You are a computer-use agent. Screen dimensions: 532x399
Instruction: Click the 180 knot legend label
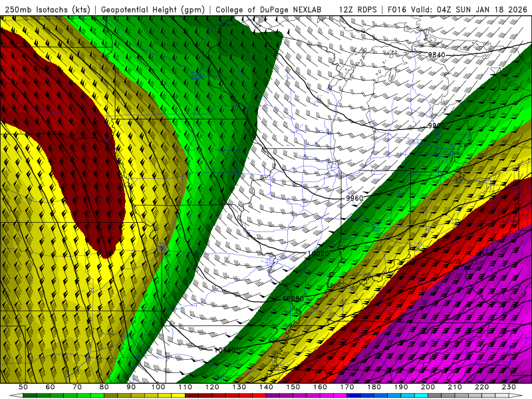click(x=374, y=387)
